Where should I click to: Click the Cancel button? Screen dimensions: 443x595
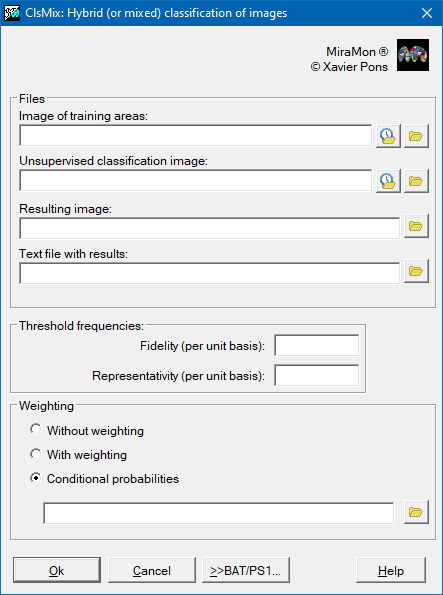pos(152,570)
